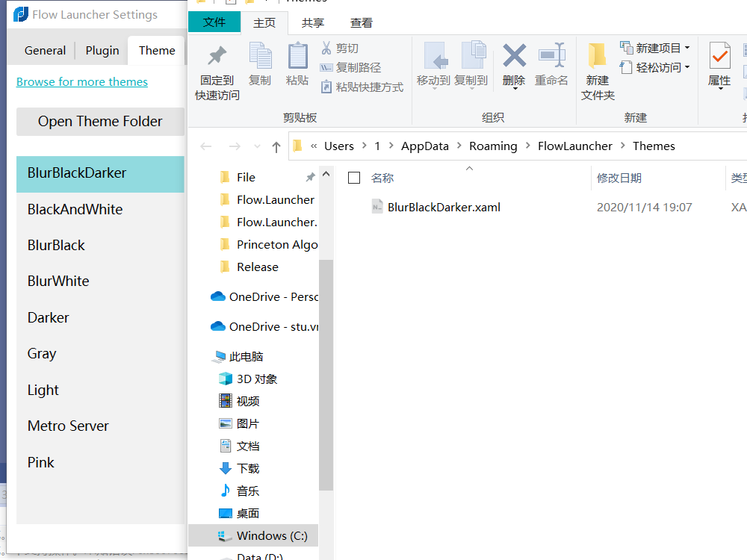Open 音乐 (Music) in navigation pane

pos(248,491)
